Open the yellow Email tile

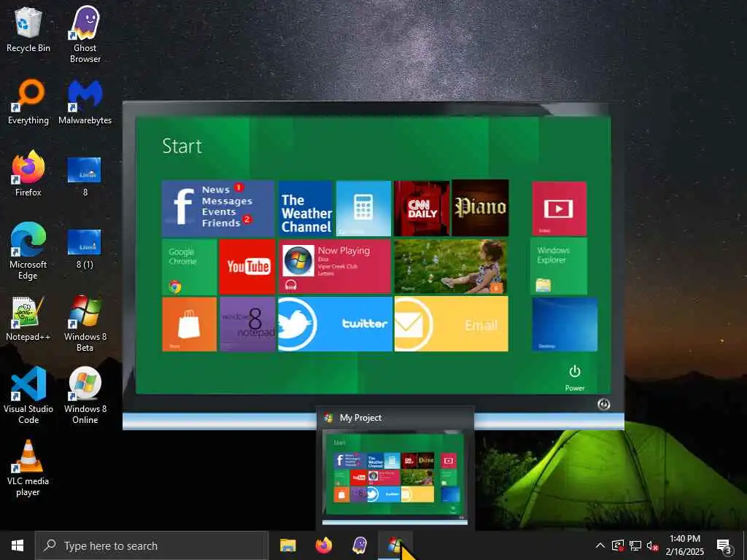coord(451,324)
